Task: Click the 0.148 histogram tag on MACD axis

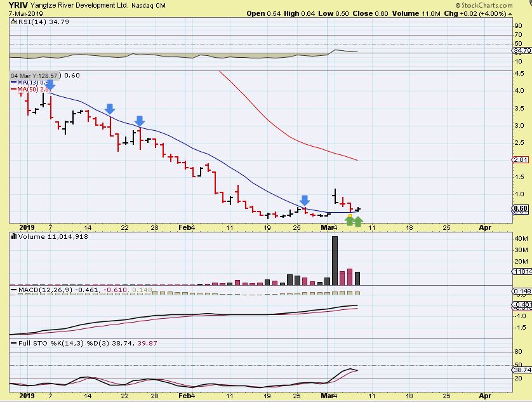Action: [521, 291]
